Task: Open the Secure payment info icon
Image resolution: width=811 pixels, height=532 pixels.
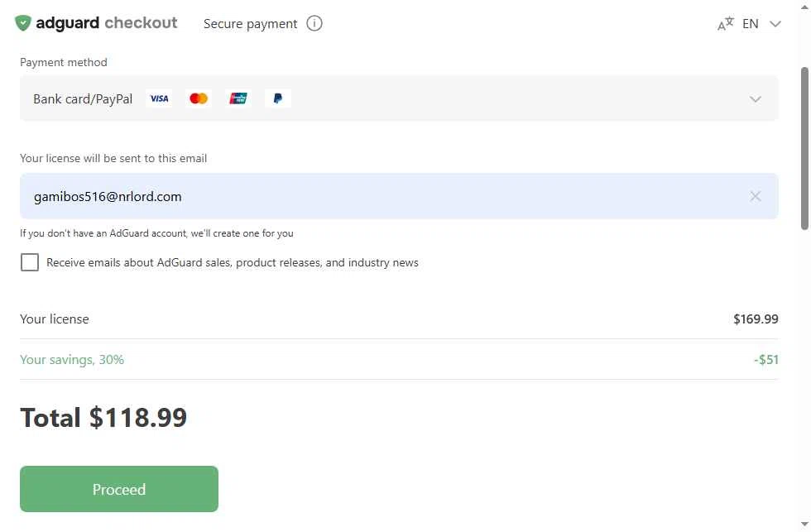Action: [x=314, y=23]
